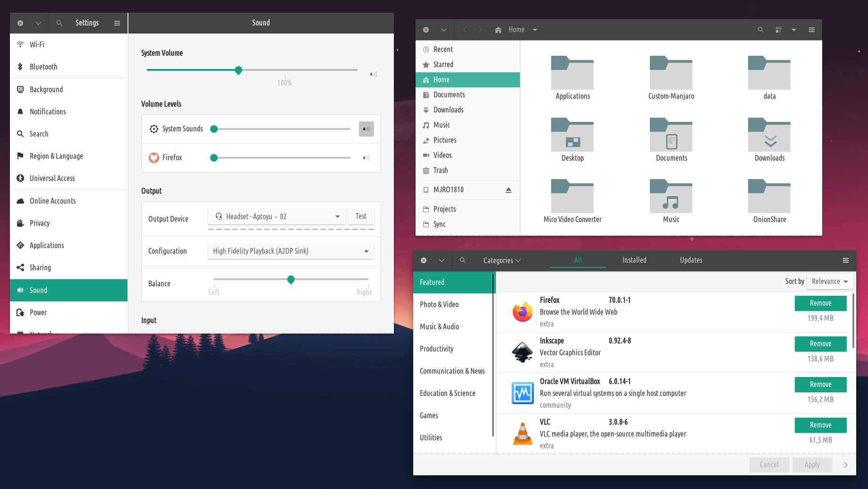Select Bluetooth in the Settings sidebar
This screenshot has width=868, height=489.
43,67
